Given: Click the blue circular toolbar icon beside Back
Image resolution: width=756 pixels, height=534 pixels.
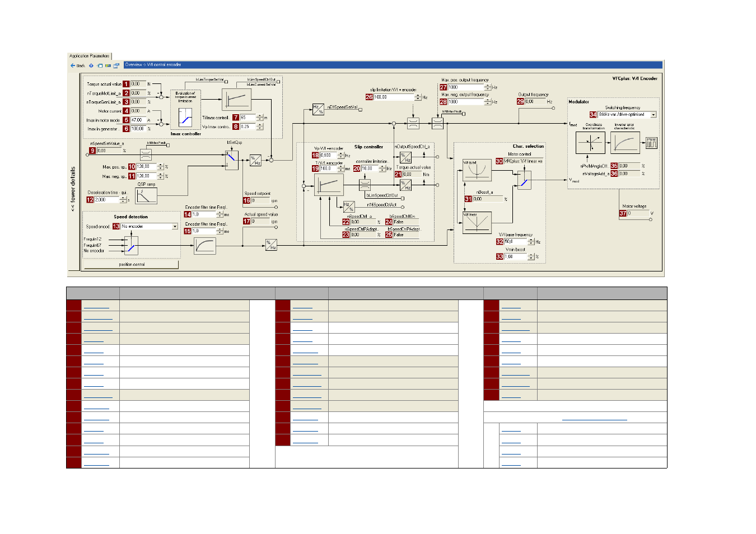Looking at the screenshot, I should click(x=91, y=65).
